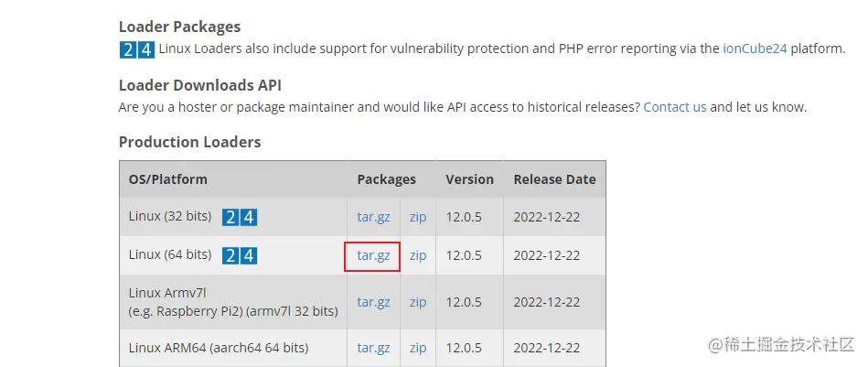The image size is (868, 367).
Task: Click the Loader Downloads API heading
Action: (199, 85)
